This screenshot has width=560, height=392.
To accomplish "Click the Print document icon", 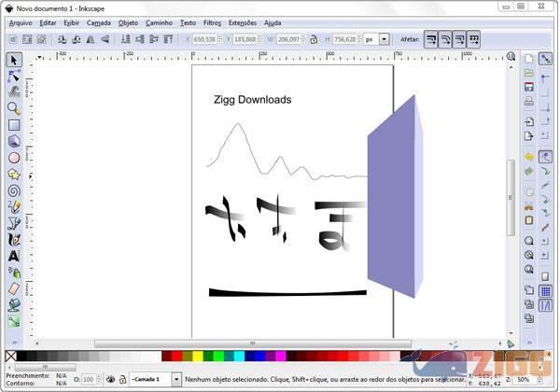I will click(x=529, y=102).
